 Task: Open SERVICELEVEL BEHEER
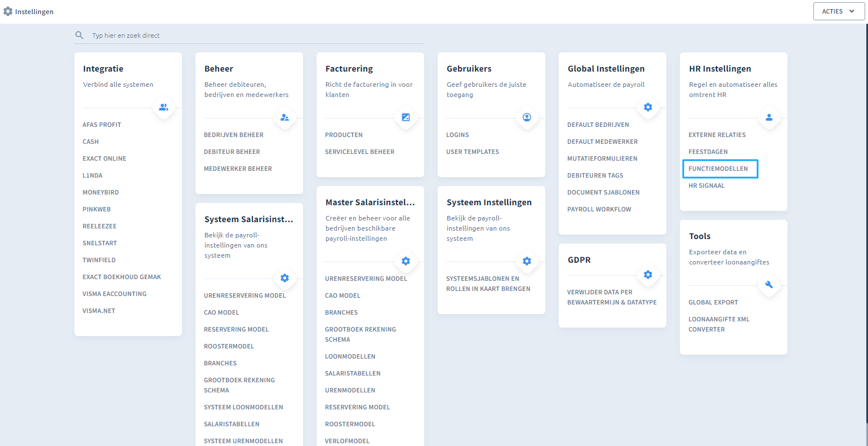click(359, 152)
